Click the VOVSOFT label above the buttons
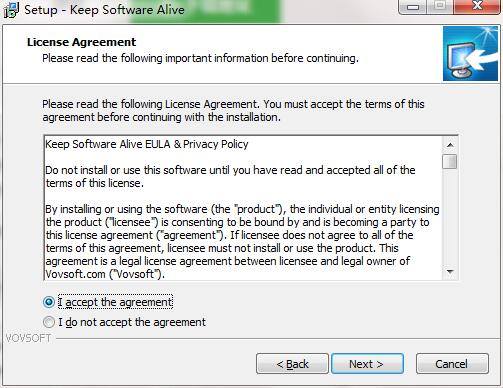503x388 pixels. [x=28, y=338]
